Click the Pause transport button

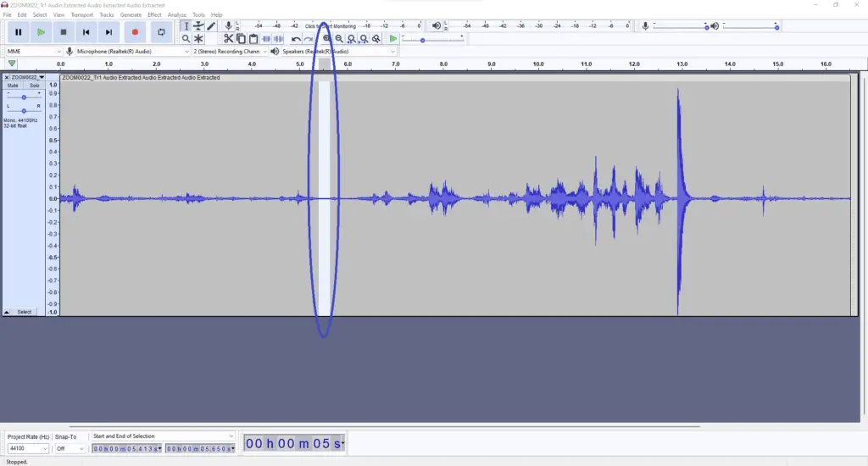(18, 32)
